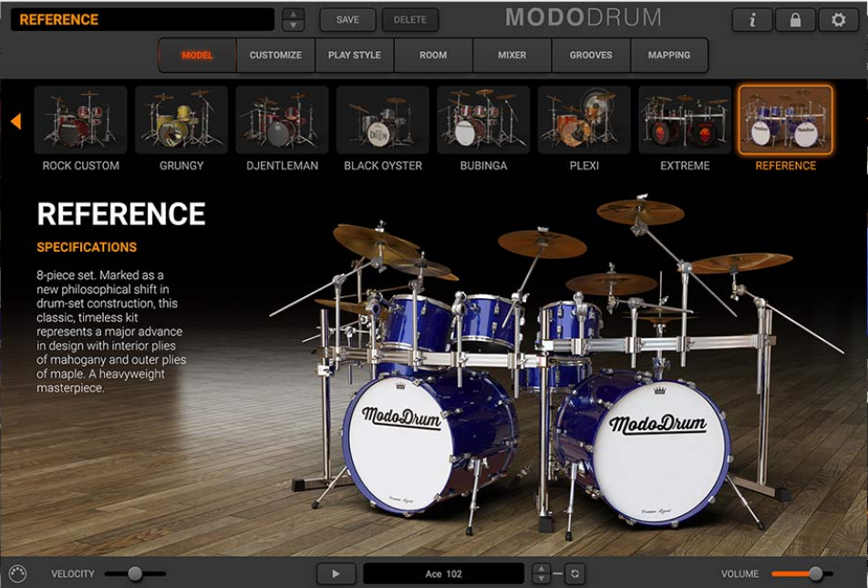The width and height of the screenshot is (868, 588).
Task: Step through grooves using groove arrows
Action: click(542, 574)
